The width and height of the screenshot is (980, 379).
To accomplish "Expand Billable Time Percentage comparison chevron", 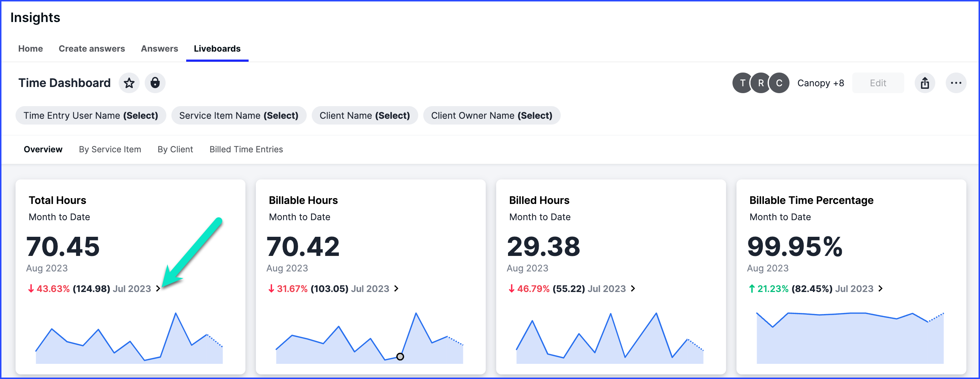I will (x=880, y=289).
